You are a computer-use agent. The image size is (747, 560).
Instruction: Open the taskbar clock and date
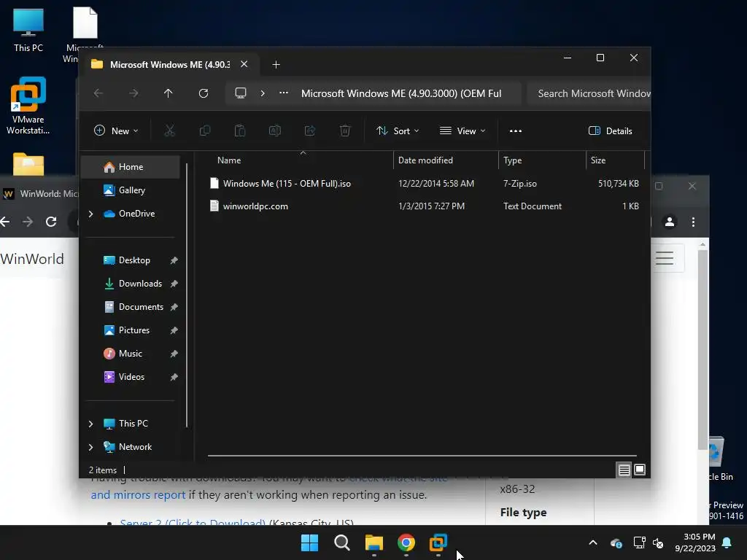click(695, 542)
